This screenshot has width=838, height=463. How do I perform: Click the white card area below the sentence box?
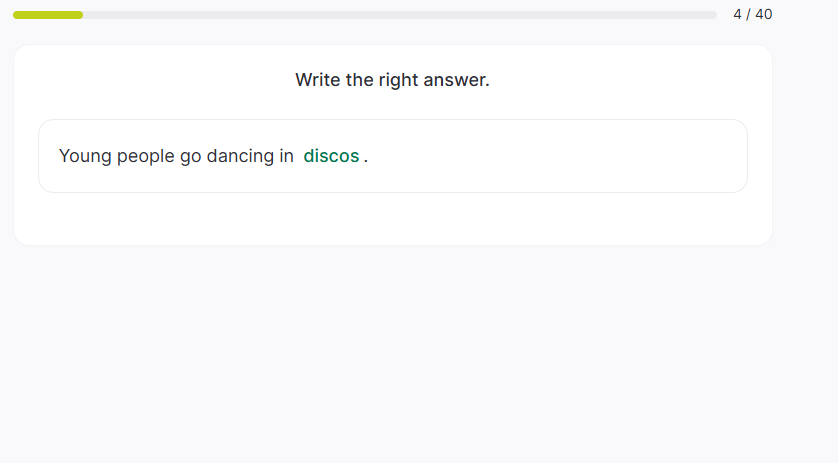(392, 218)
